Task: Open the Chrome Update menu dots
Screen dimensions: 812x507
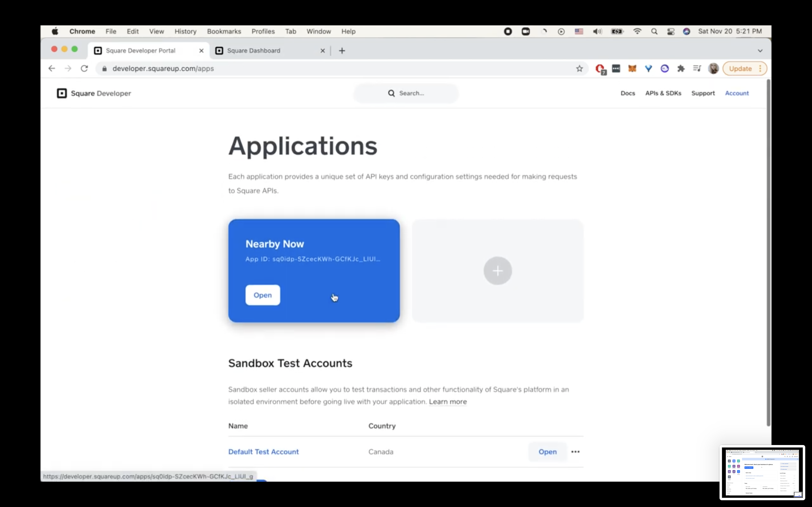Action: (760, 69)
